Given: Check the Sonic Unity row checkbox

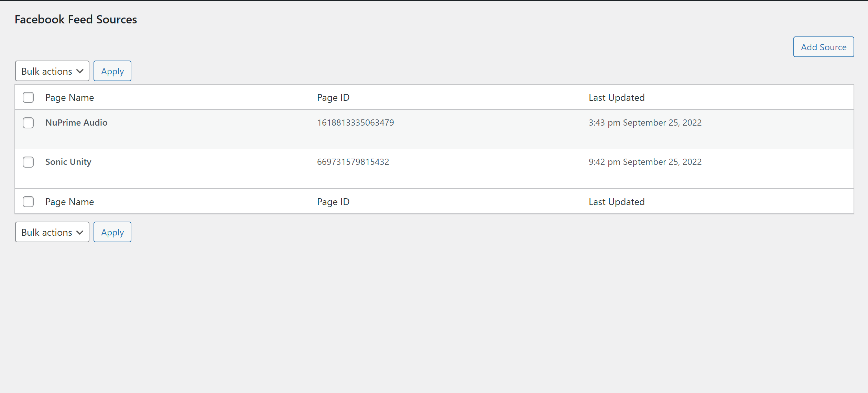Looking at the screenshot, I should pos(28,162).
